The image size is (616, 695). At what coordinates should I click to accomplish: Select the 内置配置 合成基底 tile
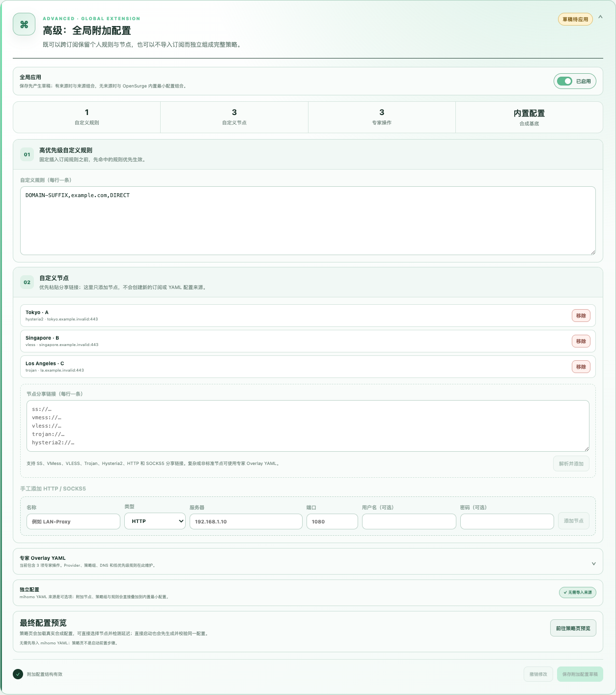529,117
